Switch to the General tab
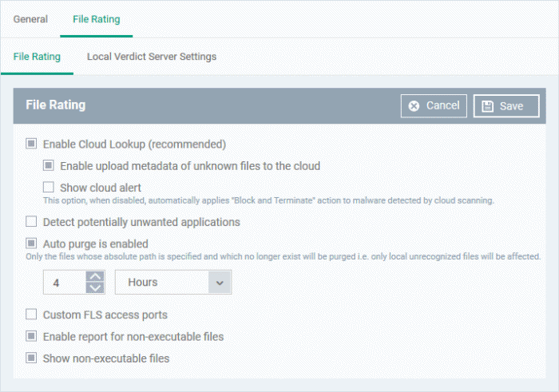The width and height of the screenshot is (559, 392). pos(30,19)
